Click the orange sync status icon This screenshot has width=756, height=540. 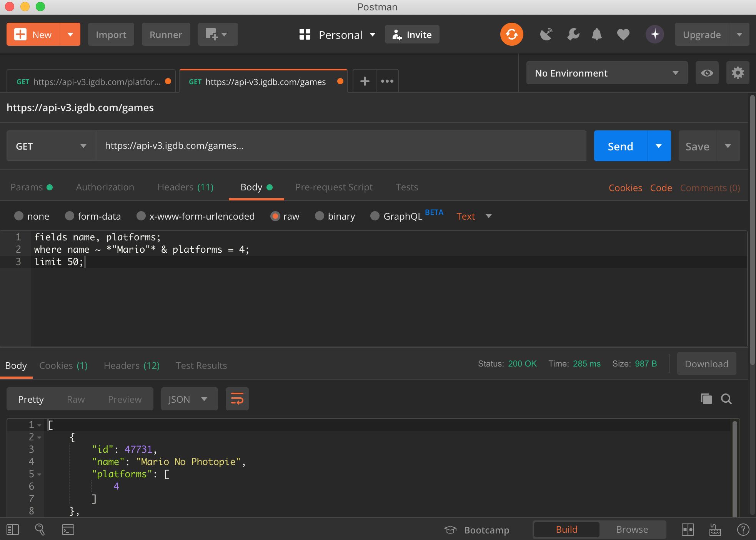point(511,35)
